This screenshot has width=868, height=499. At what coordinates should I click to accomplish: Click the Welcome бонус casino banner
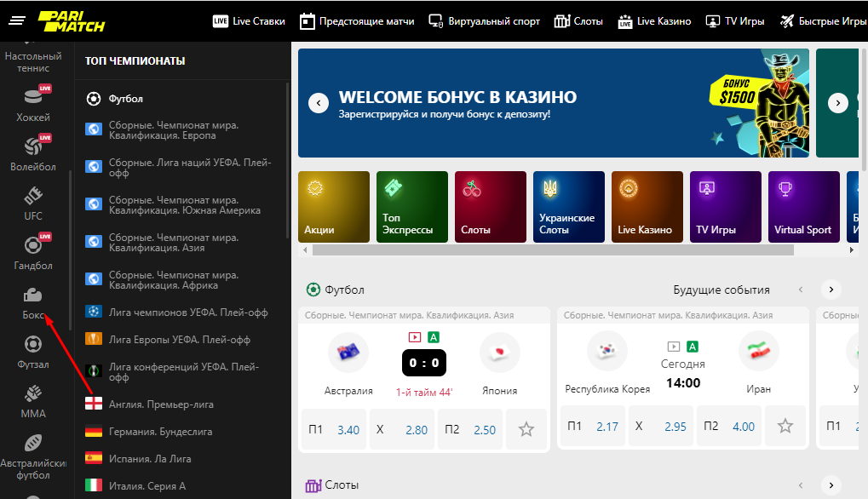pos(554,103)
